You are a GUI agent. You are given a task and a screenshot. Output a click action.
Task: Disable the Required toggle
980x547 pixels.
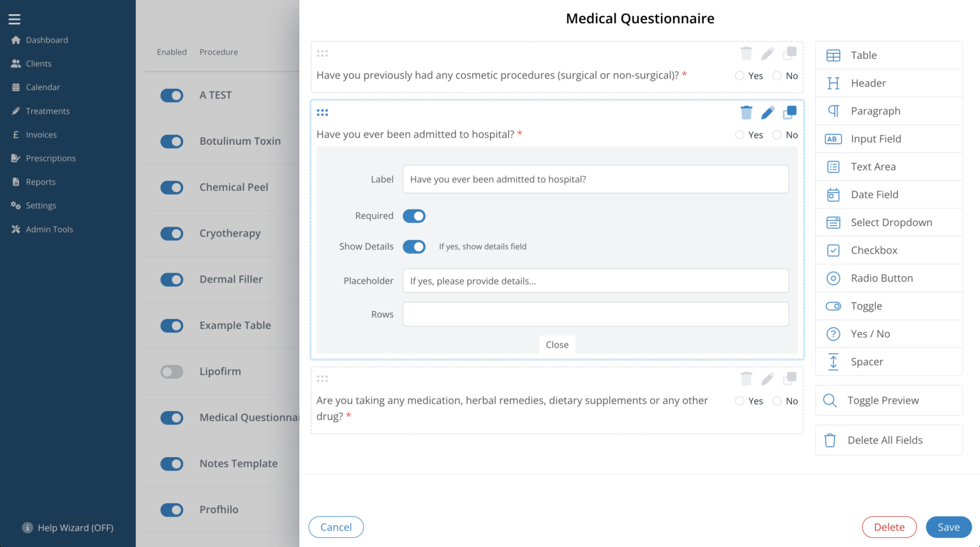click(414, 216)
